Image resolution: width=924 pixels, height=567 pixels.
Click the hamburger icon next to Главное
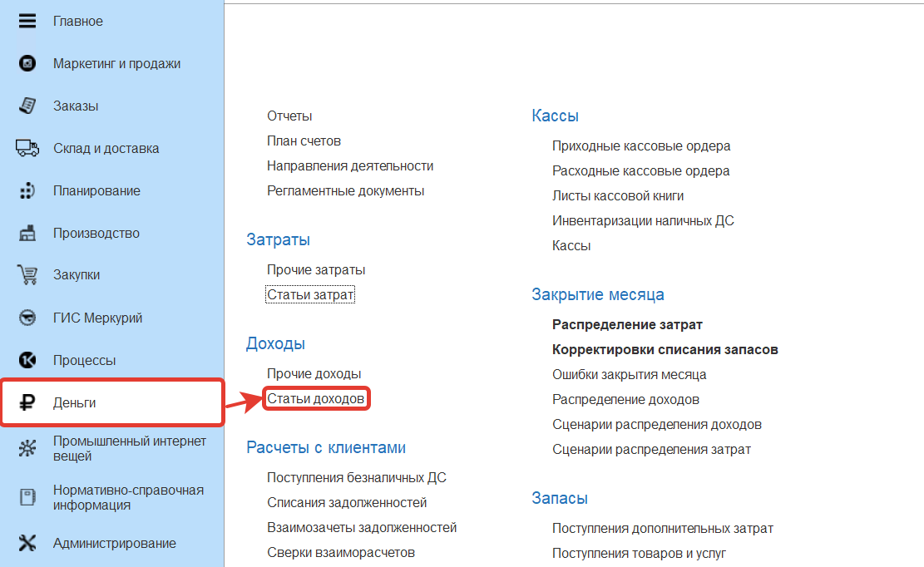point(27,22)
